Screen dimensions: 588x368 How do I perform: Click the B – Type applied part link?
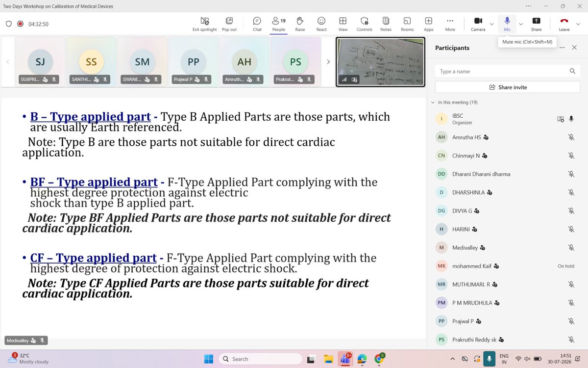[90, 117]
